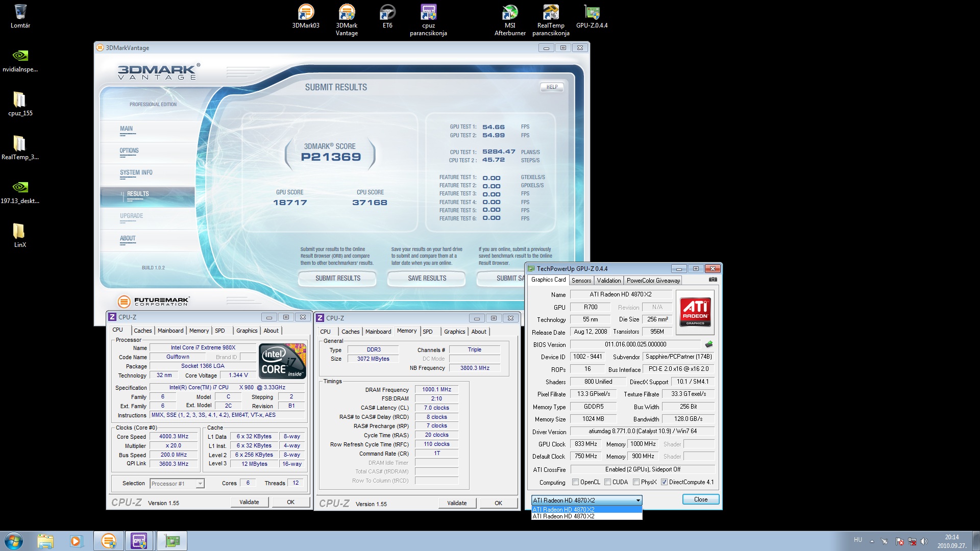Screen dimensions: 980x551
Task: Open SYSTEM INFO in 3DMark sidebar
Action: tap(136, 173)
